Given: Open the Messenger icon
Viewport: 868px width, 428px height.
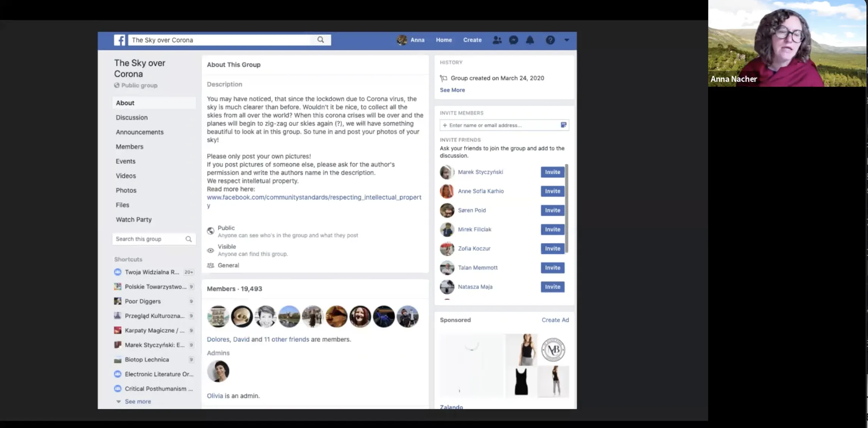Looking at the screenshot, I should [x=514, y=40].
